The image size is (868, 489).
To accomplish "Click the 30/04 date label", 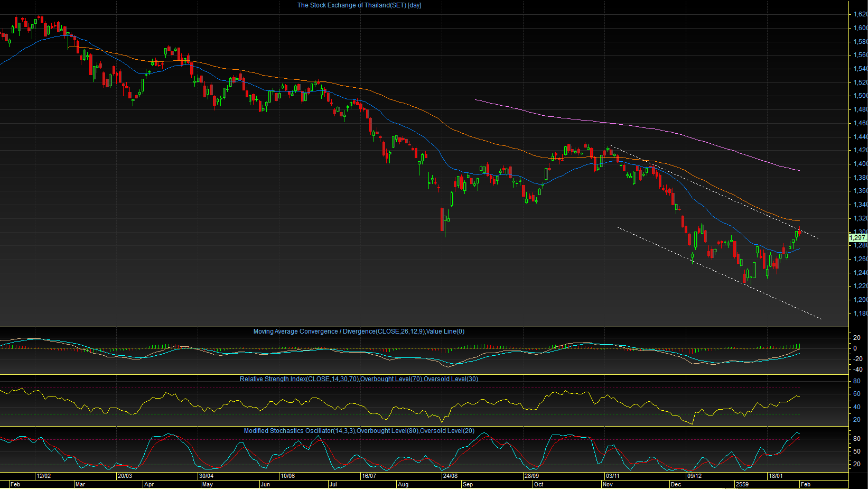I will coord(206,476).
